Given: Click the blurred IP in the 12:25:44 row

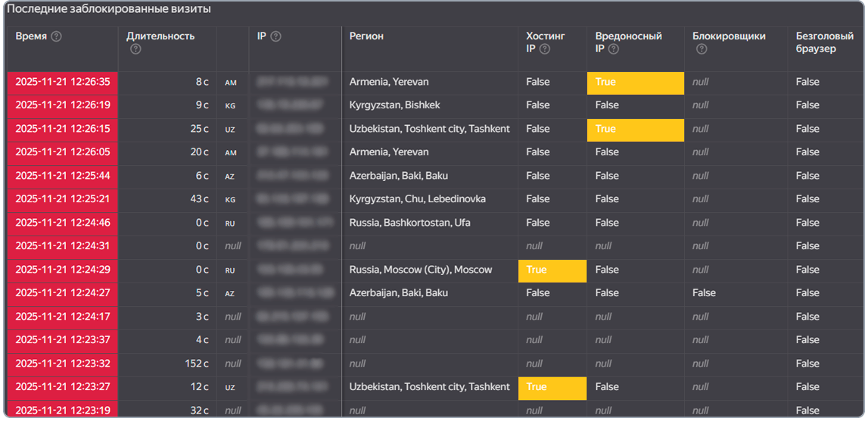Looking at the screenshot, I should (292, 176).
